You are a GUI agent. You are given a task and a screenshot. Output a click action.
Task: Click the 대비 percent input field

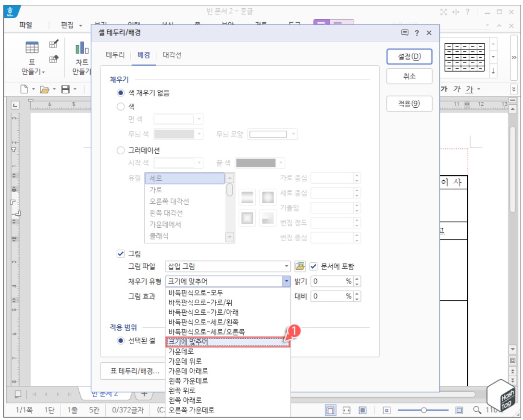332,296
